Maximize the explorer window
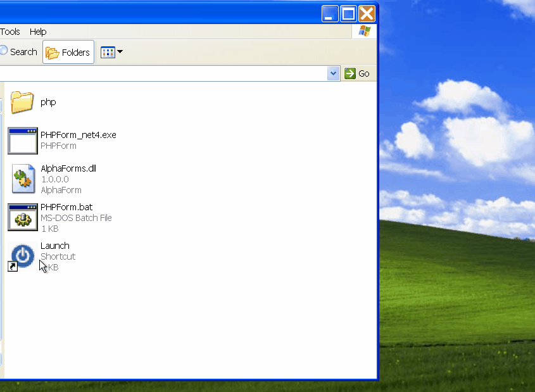Screen dimensions: 535x392 (x=348, y=14)
